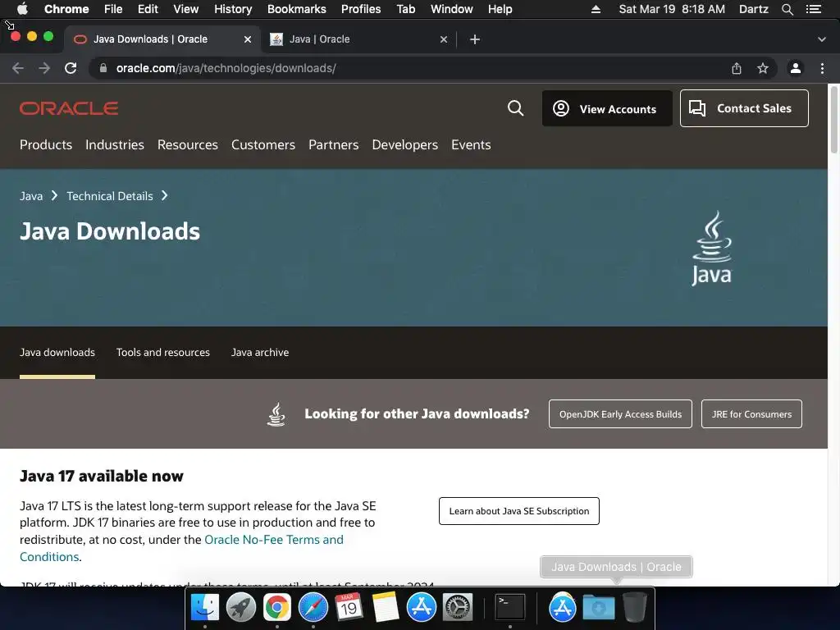Click the Java logo in banner
This screenshot has width=840, height=630.
coord(711,248)
